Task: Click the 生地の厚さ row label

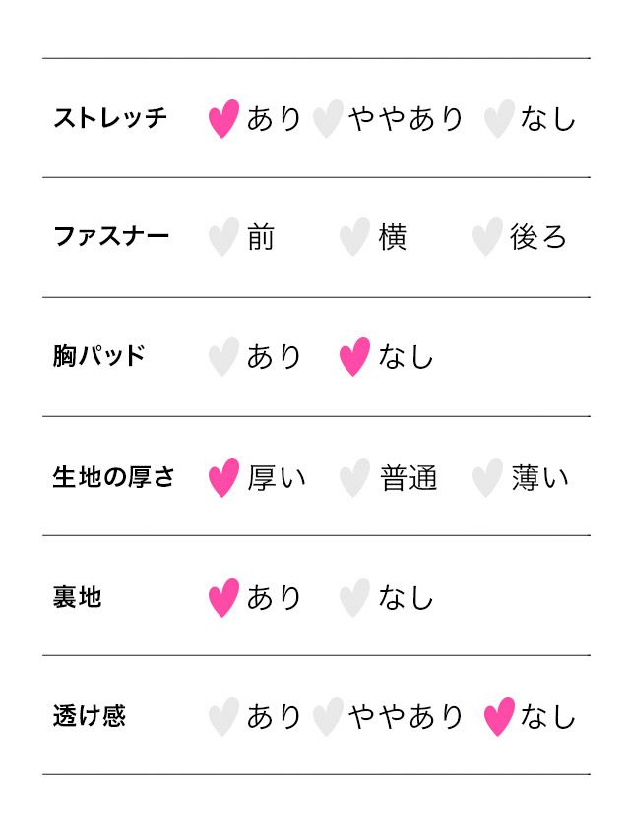Action: coord(113,477)
